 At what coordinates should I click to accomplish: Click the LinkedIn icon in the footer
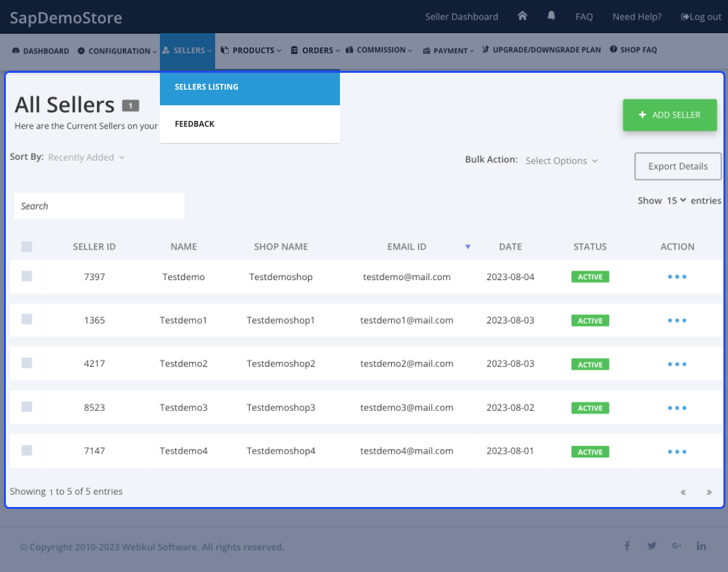click(701, 546)
